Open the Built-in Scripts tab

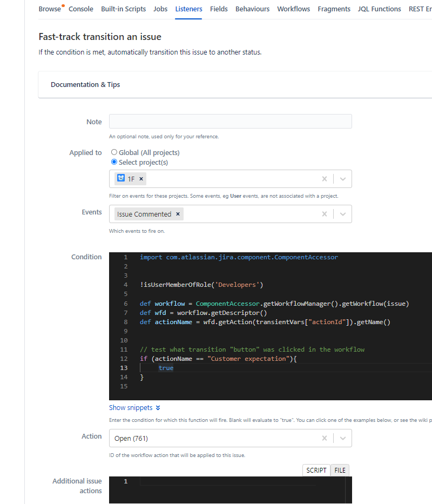pos(123,9)
